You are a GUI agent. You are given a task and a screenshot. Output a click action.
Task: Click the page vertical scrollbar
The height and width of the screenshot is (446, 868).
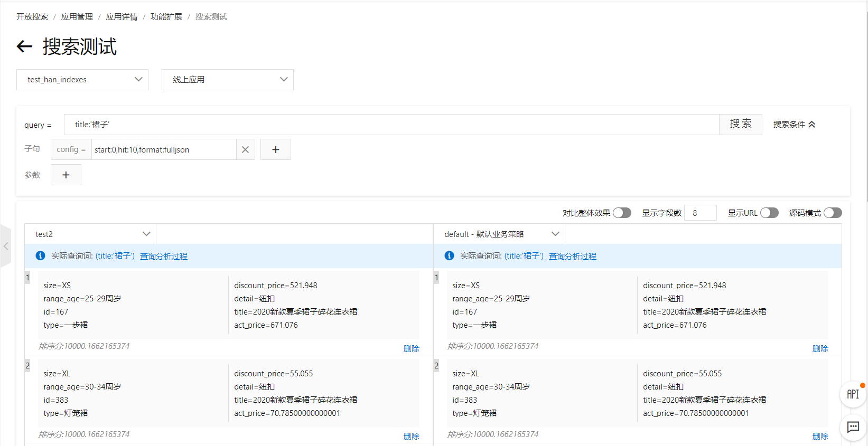(x=866, y=106)
